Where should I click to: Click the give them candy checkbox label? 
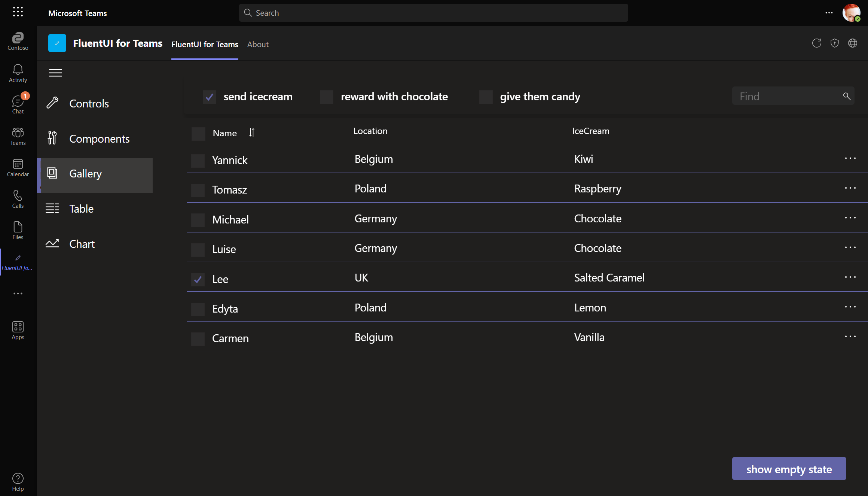[540, 96]
